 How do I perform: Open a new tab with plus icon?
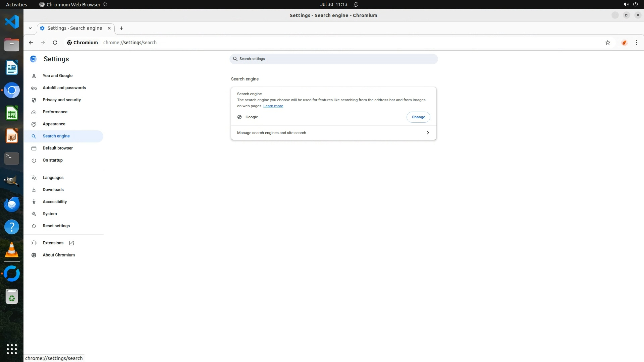click(121, 28)
